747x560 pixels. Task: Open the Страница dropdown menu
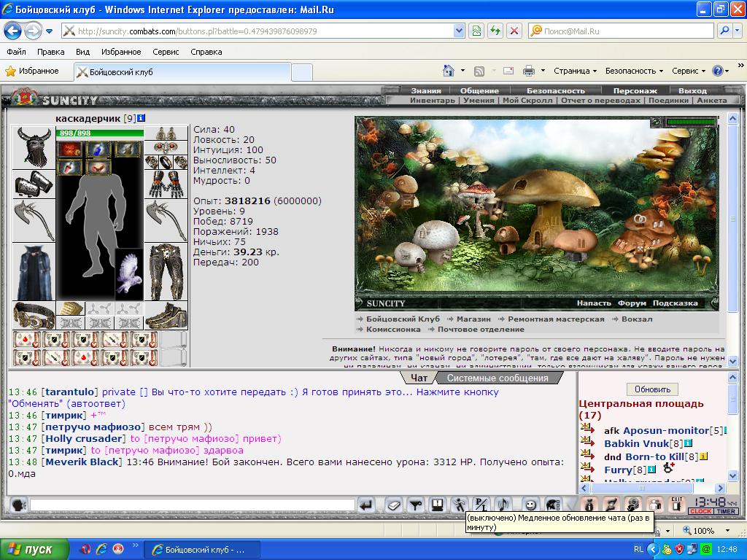[x=575, y=71]
